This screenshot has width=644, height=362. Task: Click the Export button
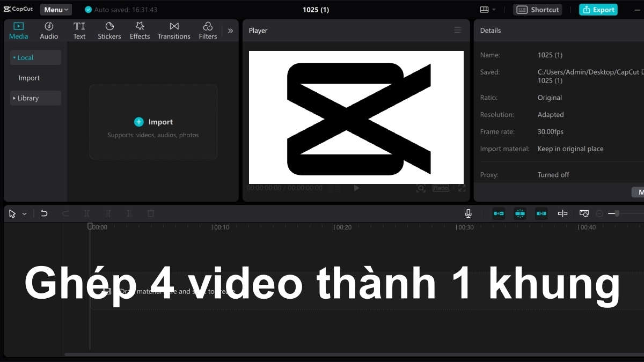click(598, 10)
